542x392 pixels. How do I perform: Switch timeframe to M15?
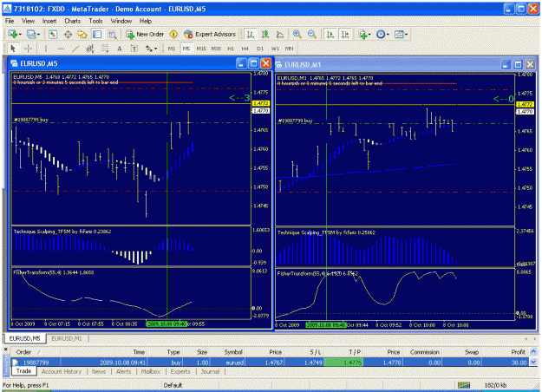click(x=201, y=49)
